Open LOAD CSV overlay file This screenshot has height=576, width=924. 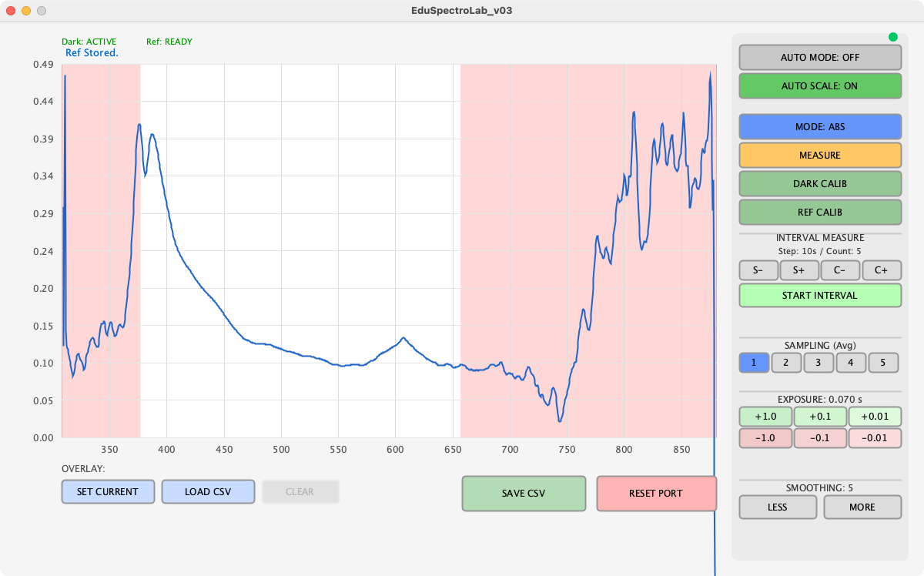pyautogui.click(x=208, y=492)
